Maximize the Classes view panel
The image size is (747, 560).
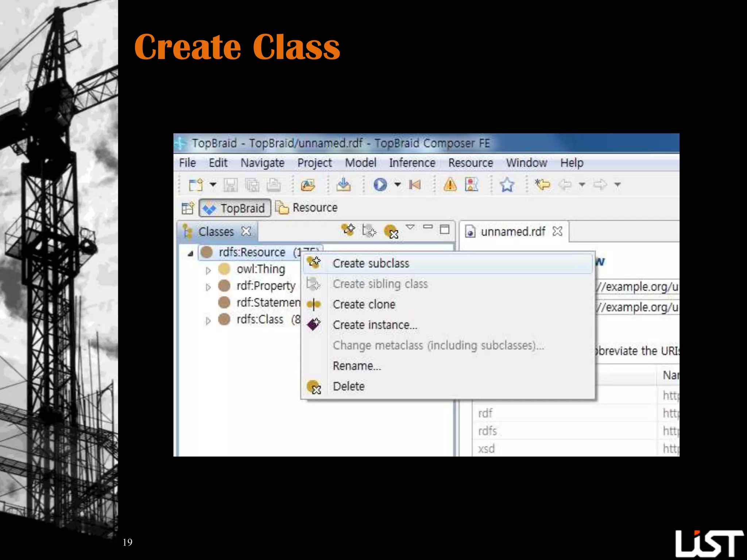click(x=445, y=229)
